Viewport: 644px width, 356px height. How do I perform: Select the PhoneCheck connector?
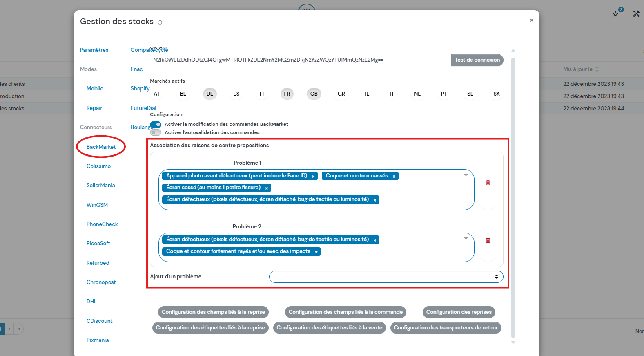coord(102,224)
